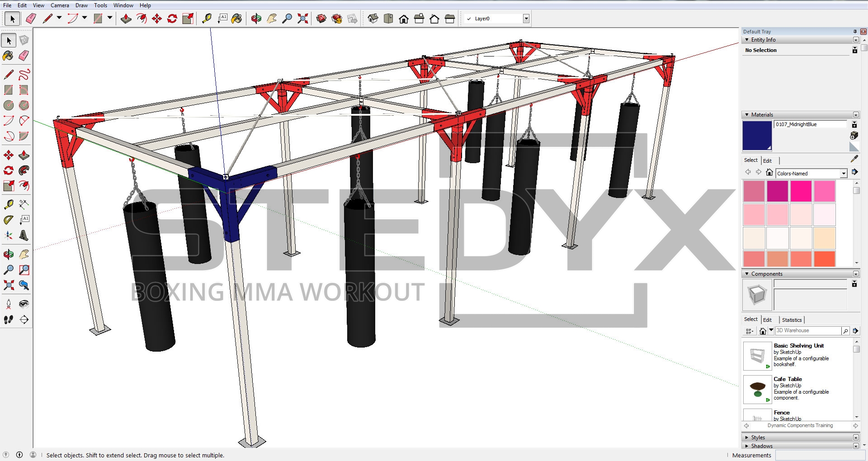The image size is (868, 461).
Task: Select the Dimension tool
Action: (24, 205)
